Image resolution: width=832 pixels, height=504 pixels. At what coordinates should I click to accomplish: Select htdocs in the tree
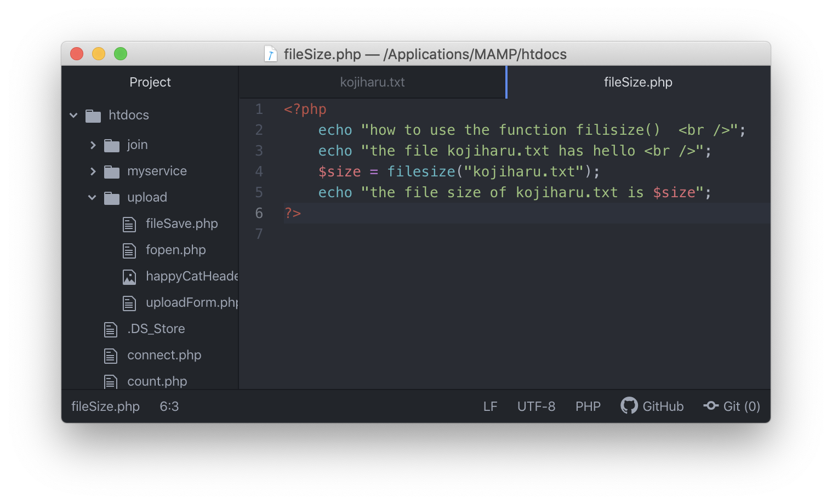tap(129, 115)
